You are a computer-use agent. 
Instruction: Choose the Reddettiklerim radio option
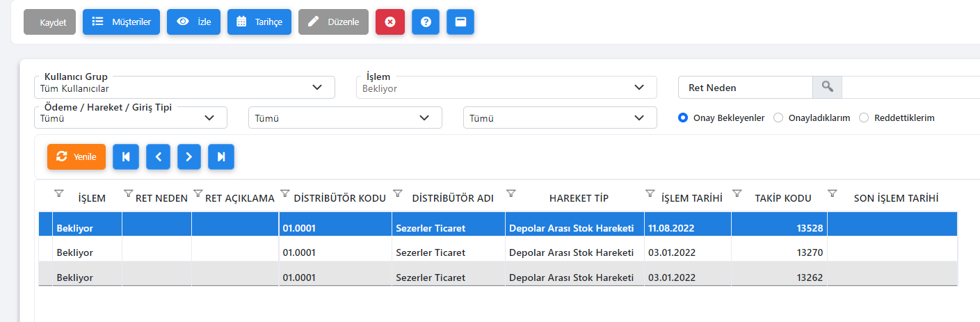864,118
